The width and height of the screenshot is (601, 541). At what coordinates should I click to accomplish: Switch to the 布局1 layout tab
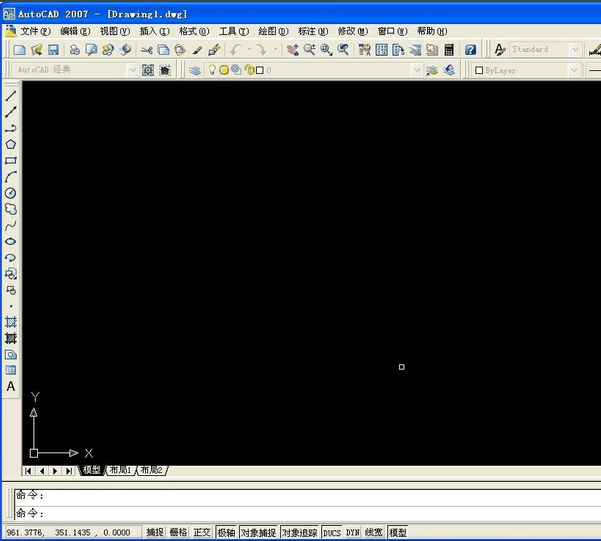click(x=120, y=470)
